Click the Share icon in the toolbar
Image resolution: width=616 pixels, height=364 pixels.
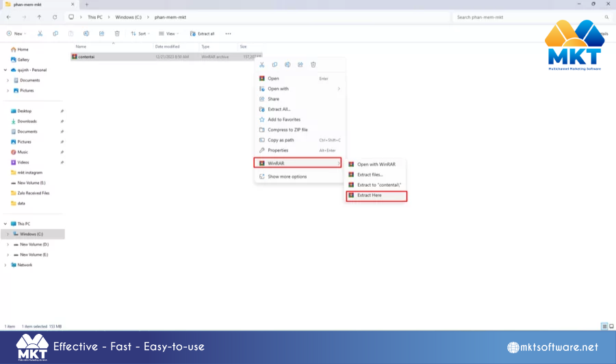click(101, 34)
